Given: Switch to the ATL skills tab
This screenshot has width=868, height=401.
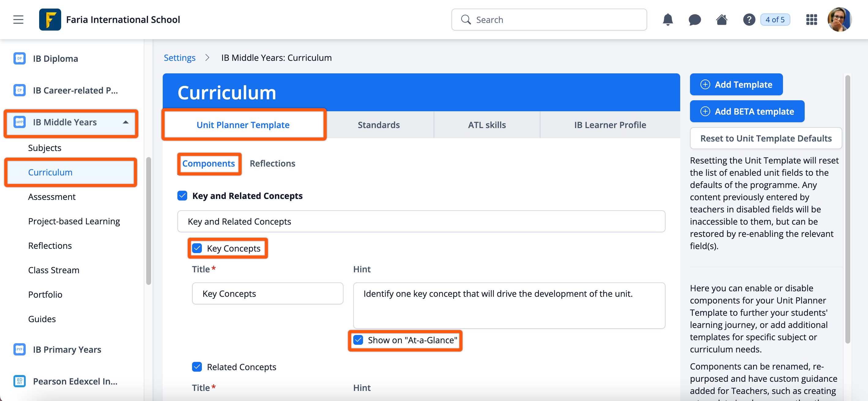Looking at the screenshot, I should 486,125.
